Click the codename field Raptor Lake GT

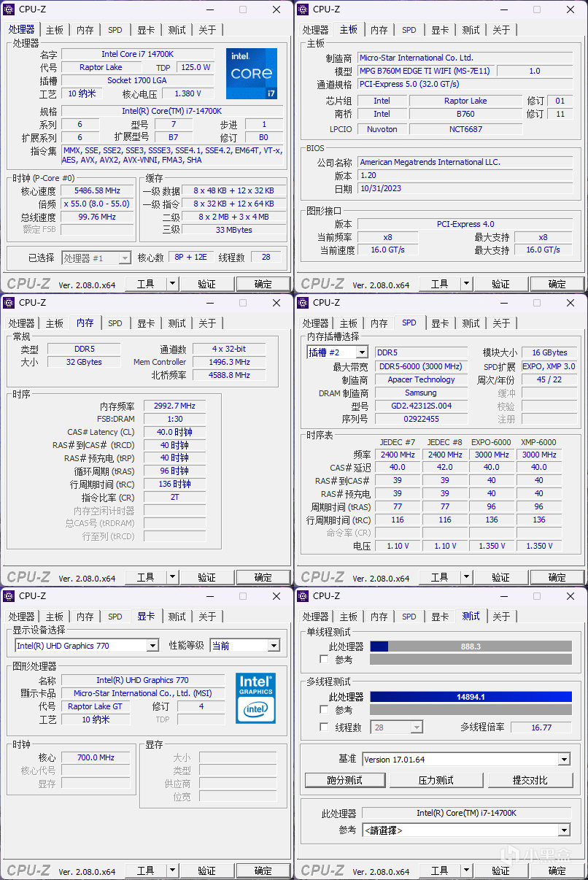click(95, 706)
